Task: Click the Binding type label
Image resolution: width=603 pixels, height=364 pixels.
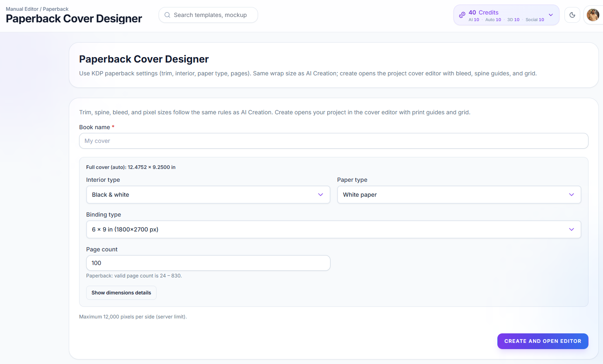Action: (104, 215)
